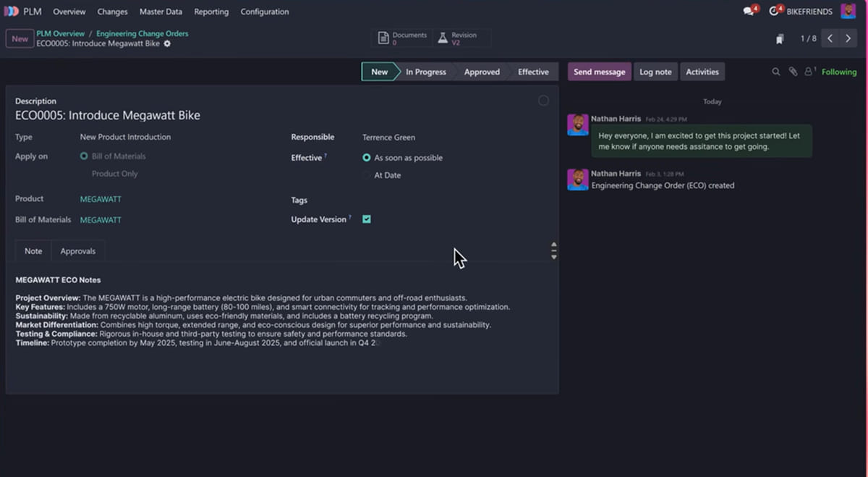Open Documents smart button
Viewport: 868px width, 477px height.
click(404, 38)
